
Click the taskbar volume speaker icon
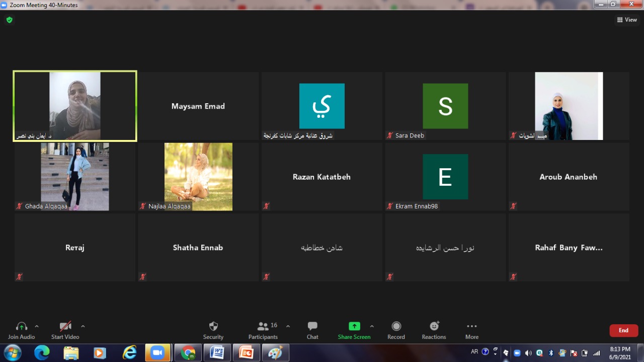pyautogui.click(x=528, y=353)
